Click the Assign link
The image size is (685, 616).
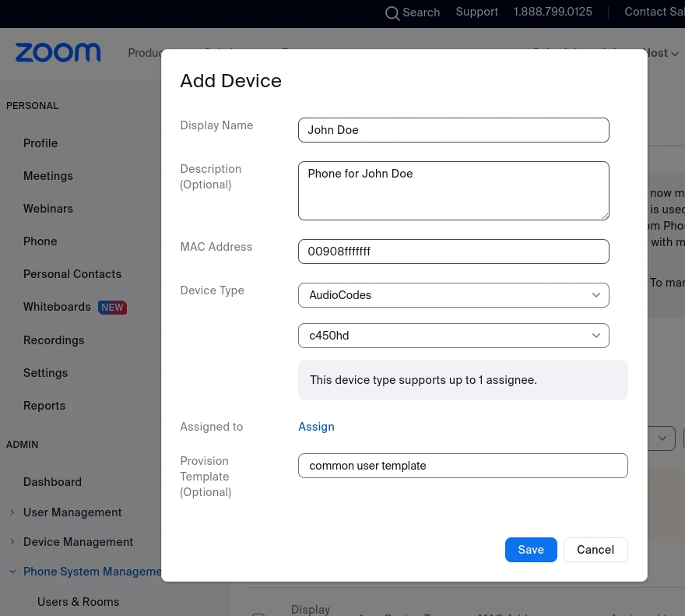click(316, 427)
